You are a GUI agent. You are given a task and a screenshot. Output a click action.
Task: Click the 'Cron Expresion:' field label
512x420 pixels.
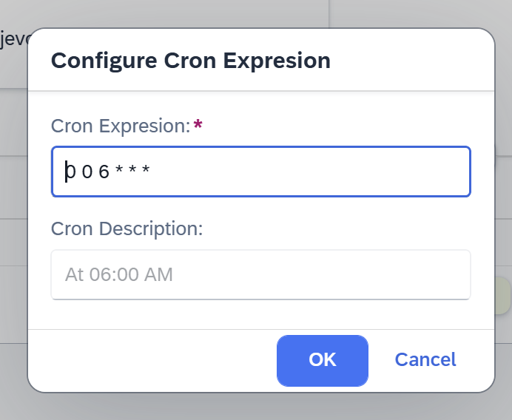[x=121, y=126]
